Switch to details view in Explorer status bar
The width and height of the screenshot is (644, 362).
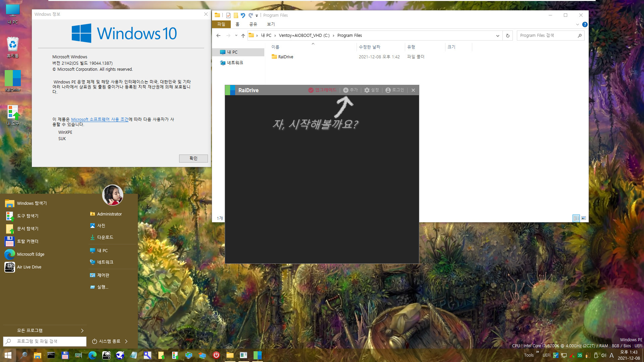576,218
